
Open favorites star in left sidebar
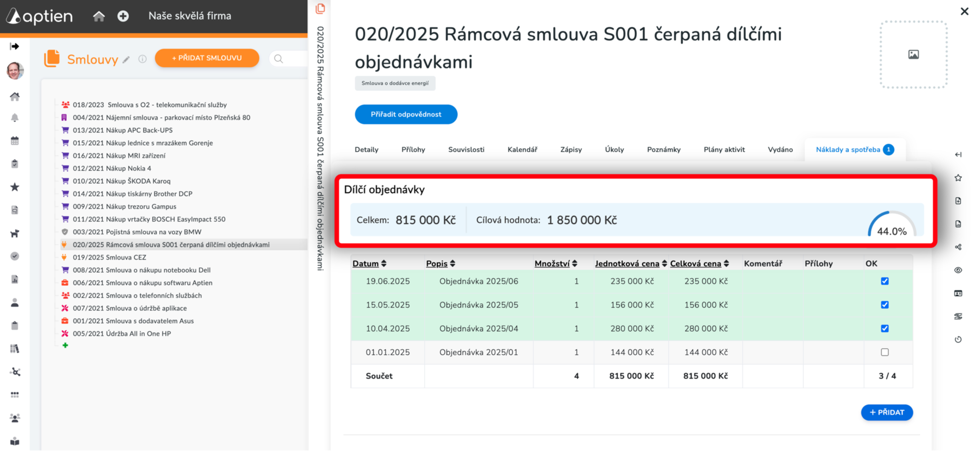pyautogui.click(x=15, y=187)
